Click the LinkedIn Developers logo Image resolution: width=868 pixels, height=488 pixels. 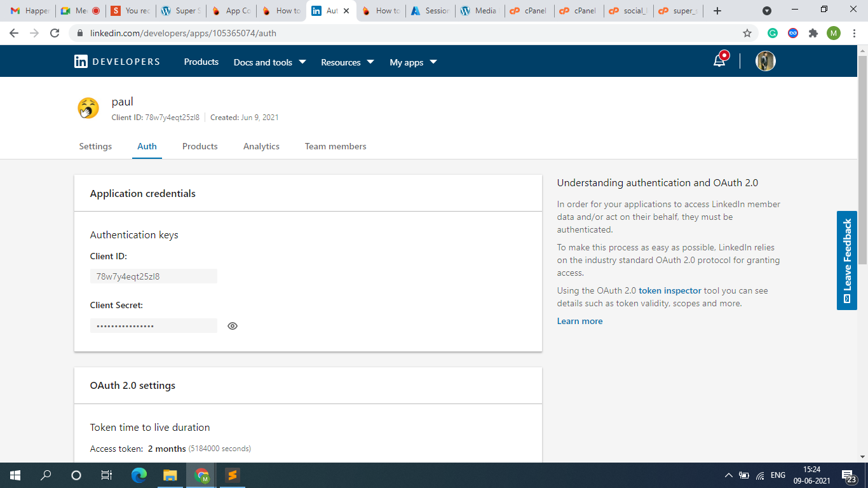[x=117, y=62]
